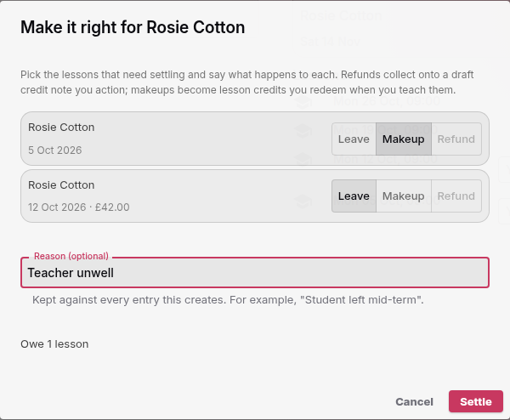510x420 pixels.
Task: Confirm with the Settle button
Action: [x=476, y=402]
